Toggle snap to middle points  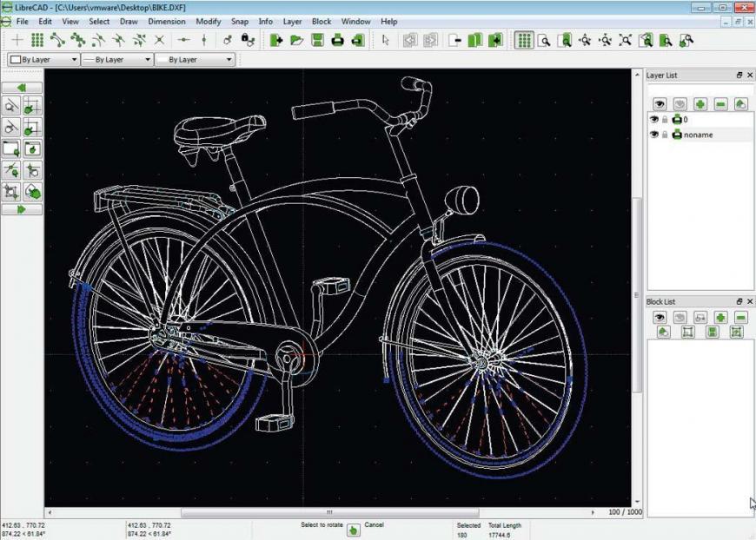118,40
